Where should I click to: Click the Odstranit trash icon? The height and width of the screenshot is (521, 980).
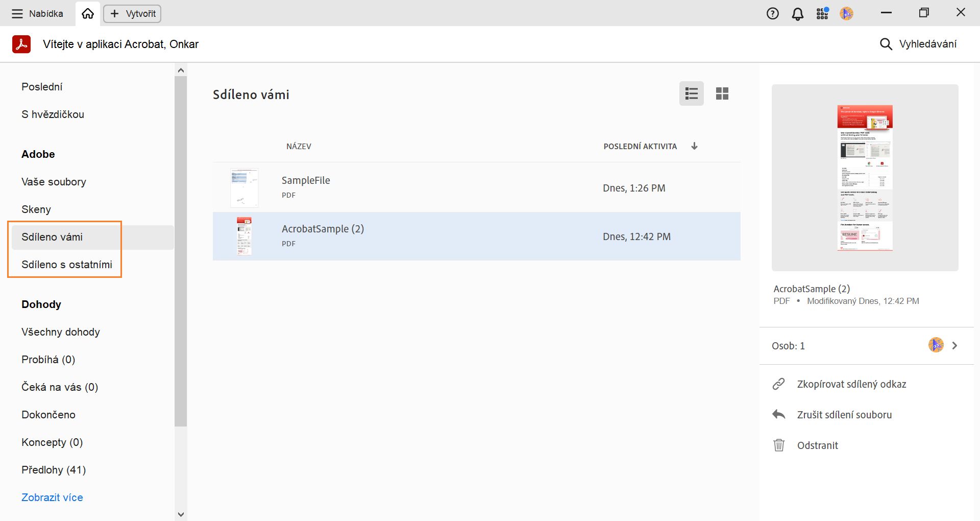[778, 445]
